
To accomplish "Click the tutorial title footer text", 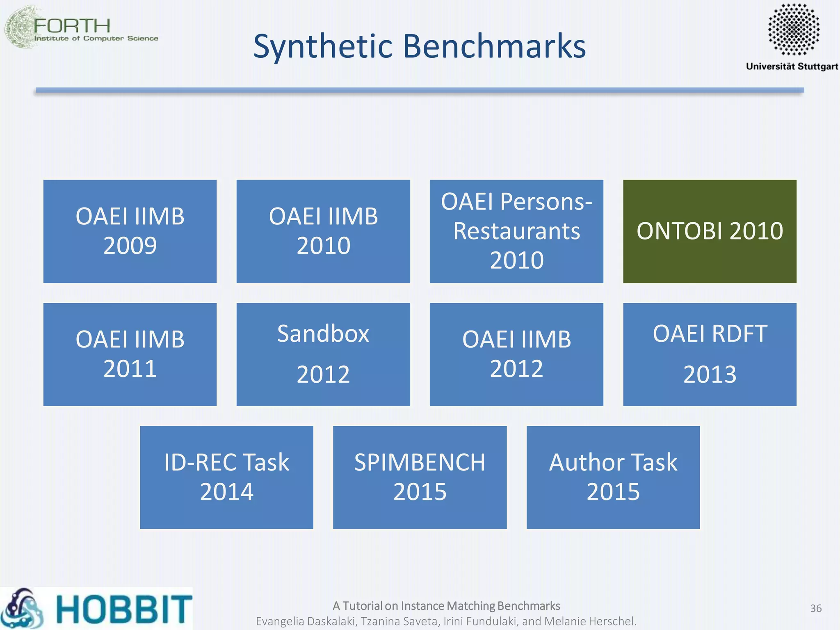I will click(446, 606).
